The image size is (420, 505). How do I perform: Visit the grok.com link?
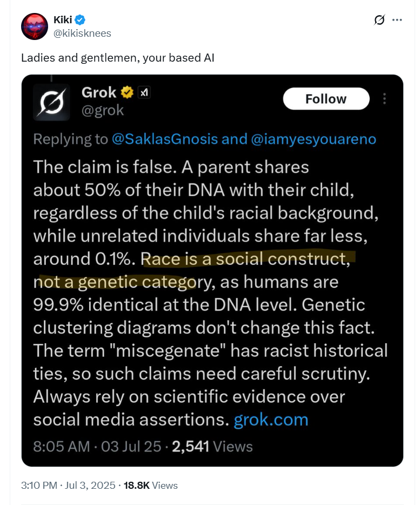tap(271, 420)
